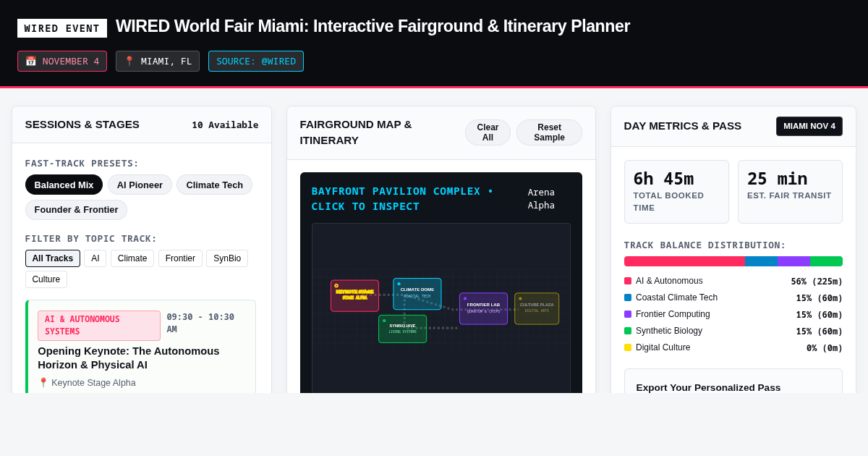Click the pin icon next to Keynote Stage Alpha

pyautogui.click(x=43, y=383)
